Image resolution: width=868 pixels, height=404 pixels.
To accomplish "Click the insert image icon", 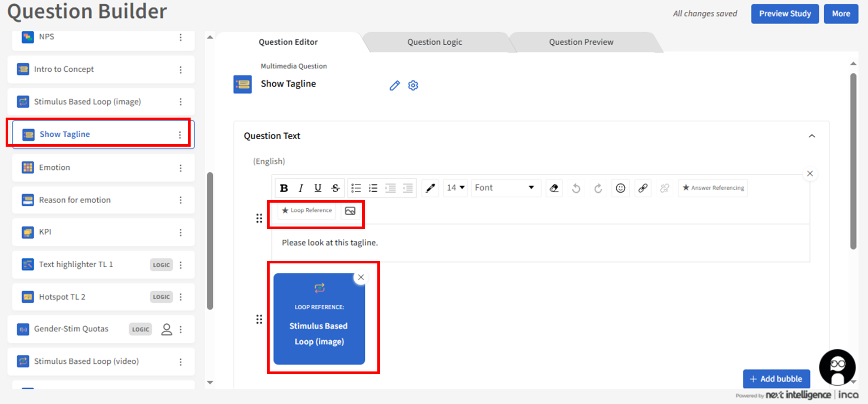I will pyautogui.click(x=350, y=211).
